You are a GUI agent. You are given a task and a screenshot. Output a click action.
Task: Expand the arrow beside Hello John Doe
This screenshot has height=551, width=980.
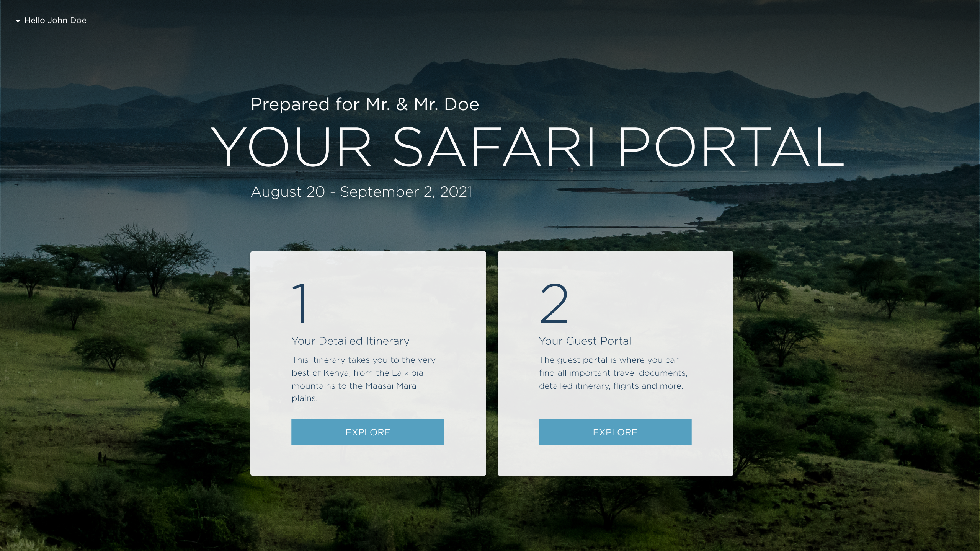pos(18,21)
